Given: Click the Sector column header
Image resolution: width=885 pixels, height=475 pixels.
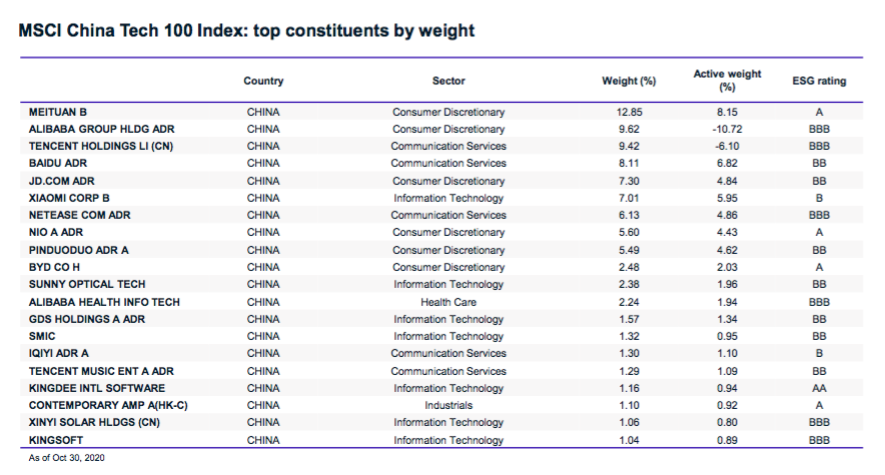Looking at the screenshot, I should point(448,81).
